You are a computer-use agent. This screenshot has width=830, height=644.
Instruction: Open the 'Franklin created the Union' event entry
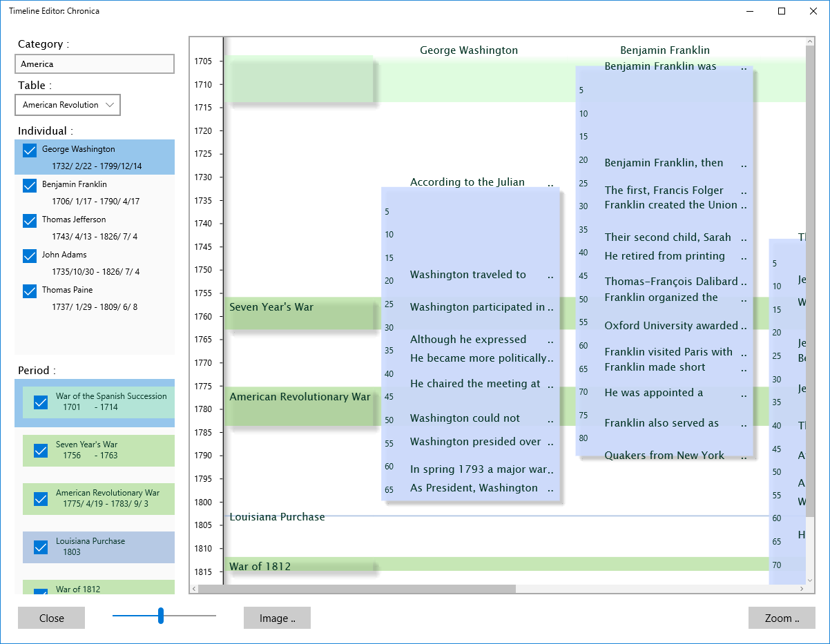click(670, 205)
